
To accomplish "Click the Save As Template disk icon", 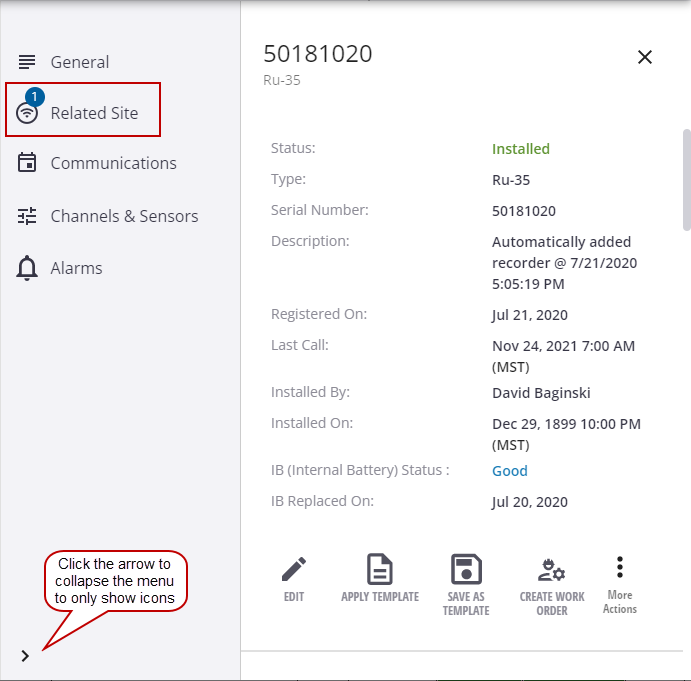I will point(466,570).
